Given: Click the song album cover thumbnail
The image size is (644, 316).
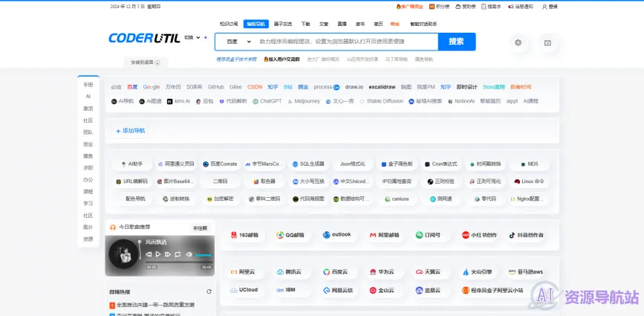Looking at the screenshot, I should 123,254.
